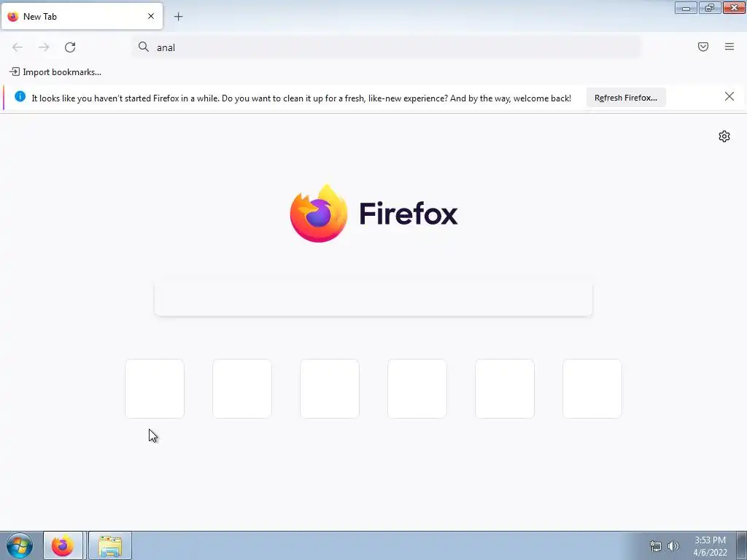This screenshot has width=747, height=560.
Task: Click the fifth shortcut tile placeholder
Action: pyautogui.click(x=505, y=389)
